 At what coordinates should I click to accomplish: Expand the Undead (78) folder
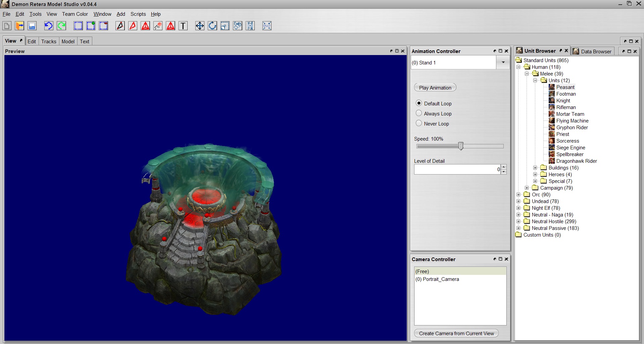pos(518,201)
